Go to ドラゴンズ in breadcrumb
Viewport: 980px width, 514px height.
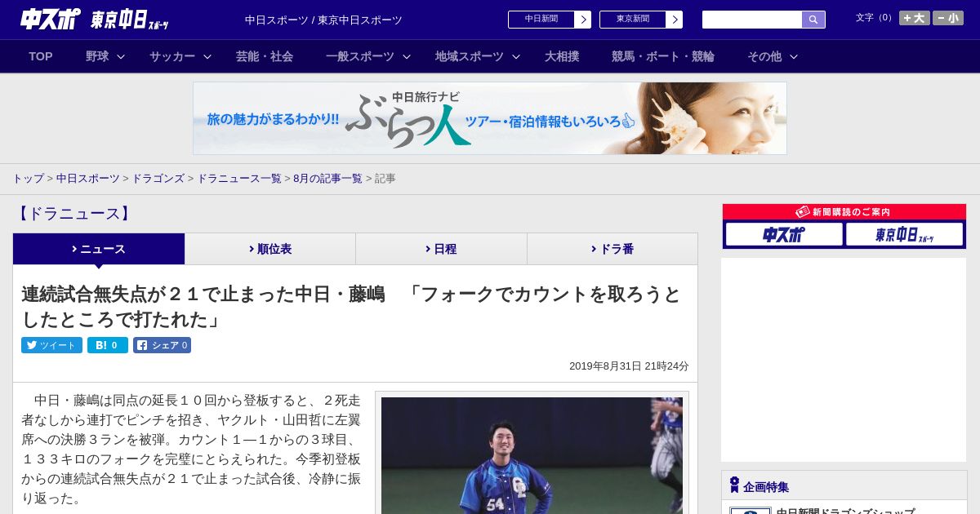pos(158,178)
